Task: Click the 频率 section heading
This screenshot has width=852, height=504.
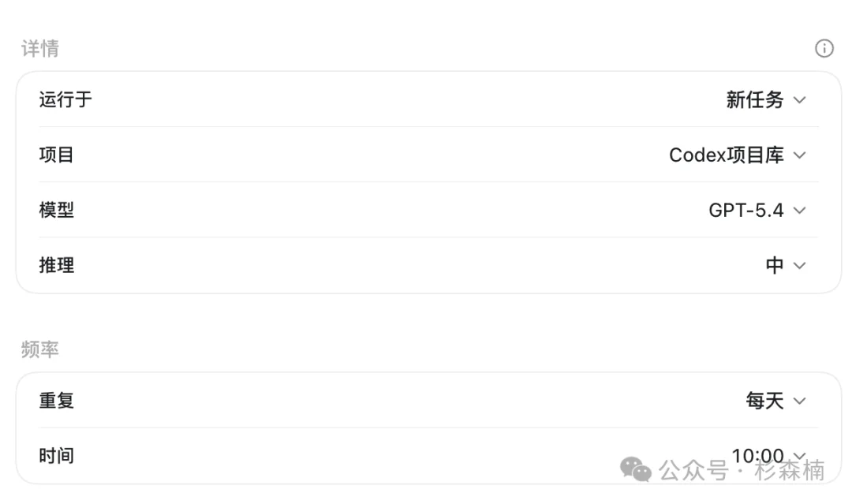Action: coord(39,349)
